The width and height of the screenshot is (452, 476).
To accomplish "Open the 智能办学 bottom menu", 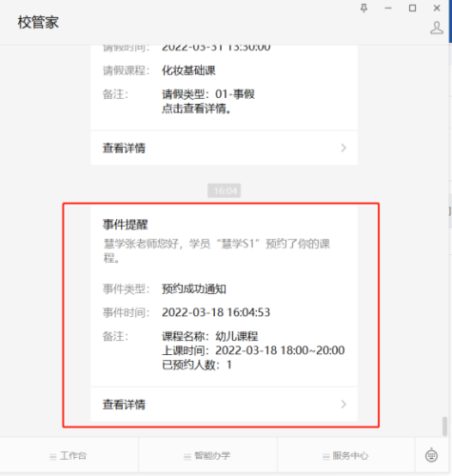I will click(207, 456).
